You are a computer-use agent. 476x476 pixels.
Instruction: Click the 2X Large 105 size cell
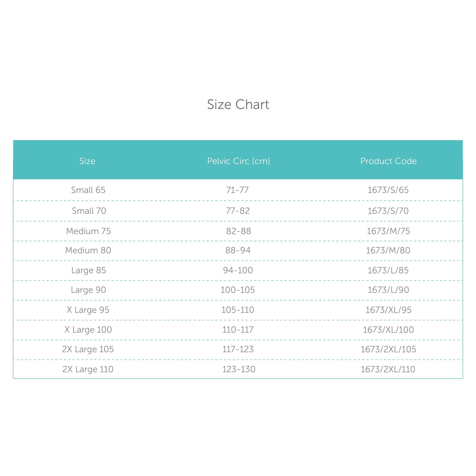[88, 349]
